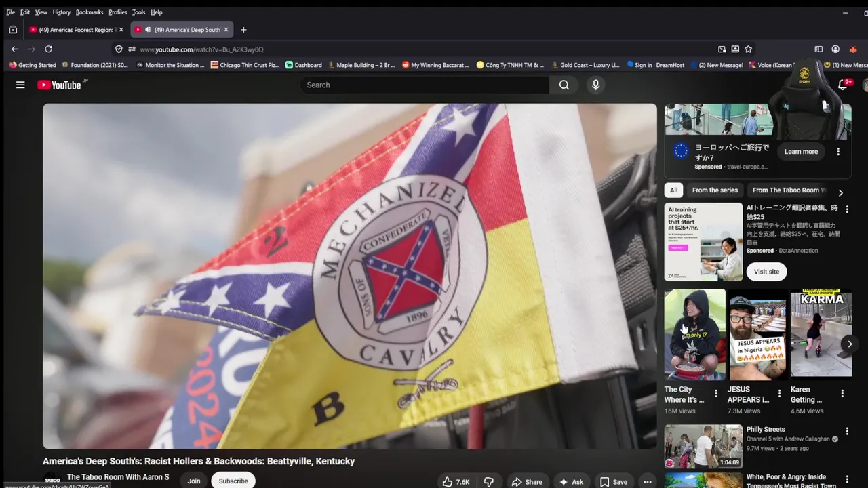
Task: Dislike the video with the thumbs-down
Action: coord(489,482)
